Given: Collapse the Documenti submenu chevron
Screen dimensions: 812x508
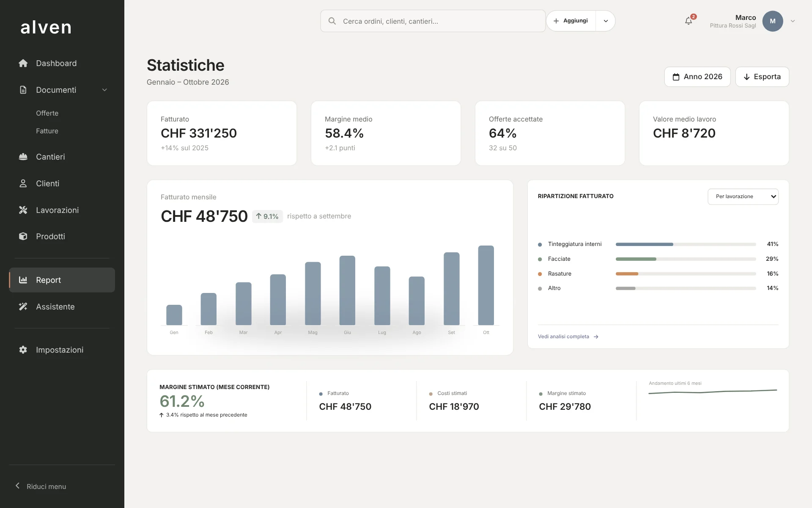Looking at the screenshot, I should (x=104, y=90).
